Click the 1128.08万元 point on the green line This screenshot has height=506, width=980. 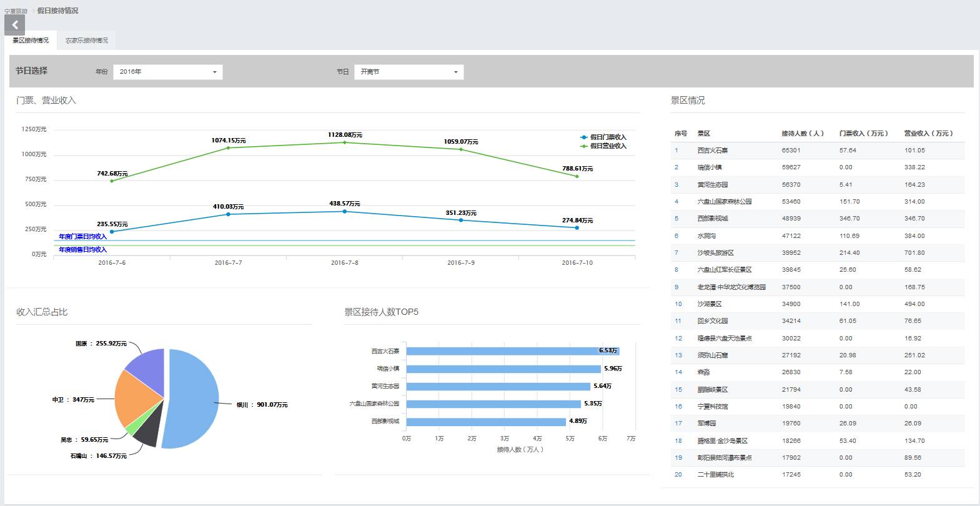point(344,142)
